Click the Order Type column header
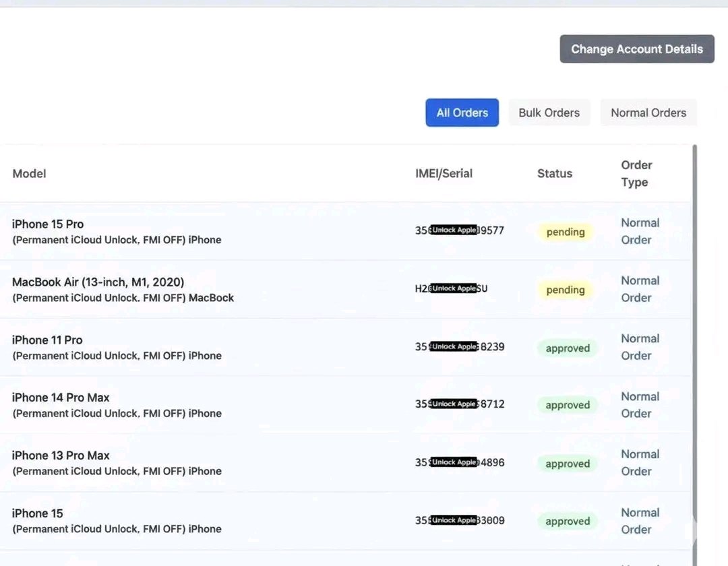The width and height of the screenshot is (728, 566). 636,174
